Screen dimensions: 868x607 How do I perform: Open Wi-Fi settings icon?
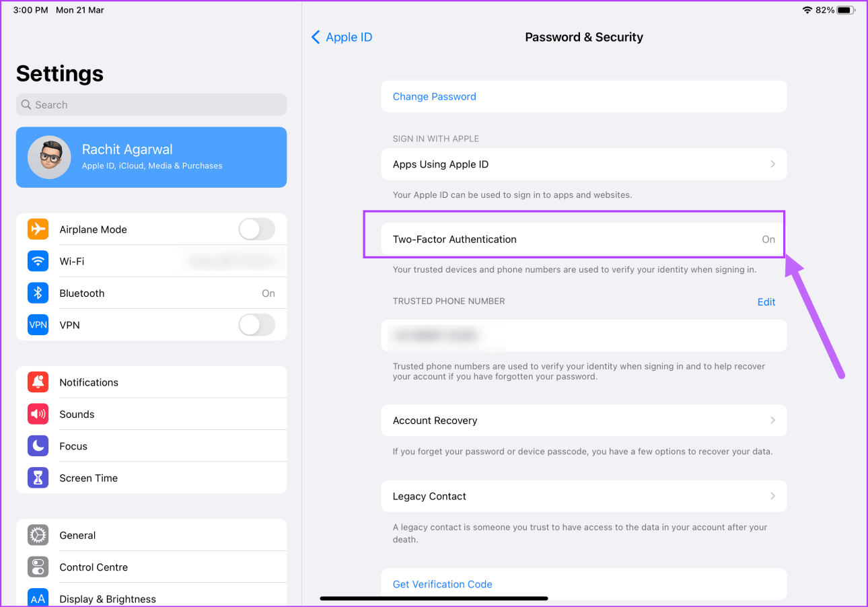click(x=38, y=261)
